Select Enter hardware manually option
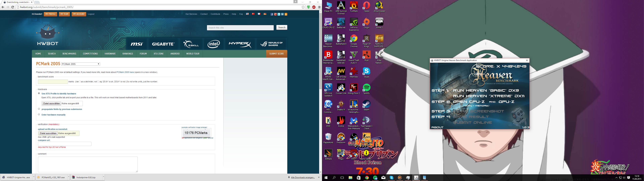The height and width of the screenshot is (181, 644). pyautogui.click(x=39, y=114)
